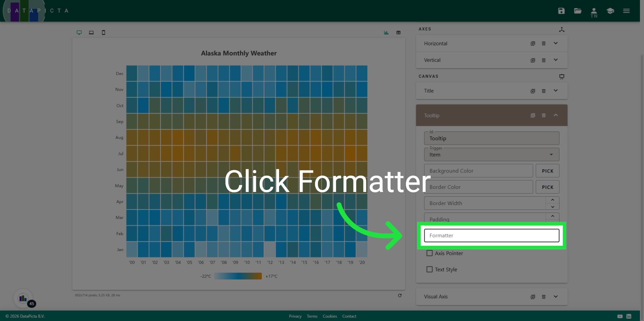Viewport: 644px width, 321px height.
Task: Duplicate the Title item
Action: (533, 91)
